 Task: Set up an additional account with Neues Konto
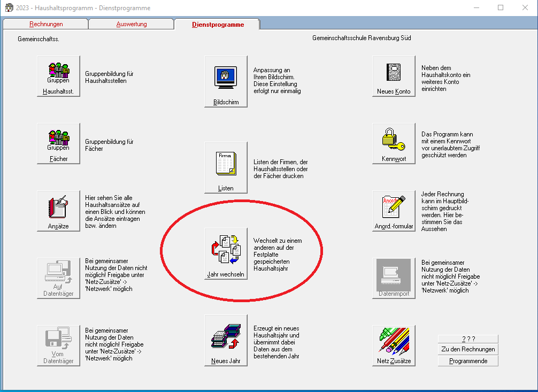point(394,77)
